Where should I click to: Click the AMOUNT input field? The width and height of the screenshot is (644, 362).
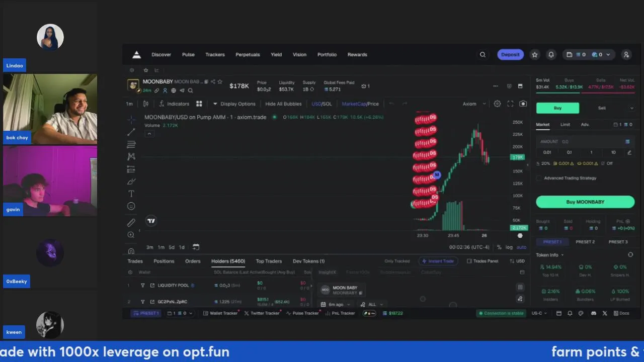(584, 142)
